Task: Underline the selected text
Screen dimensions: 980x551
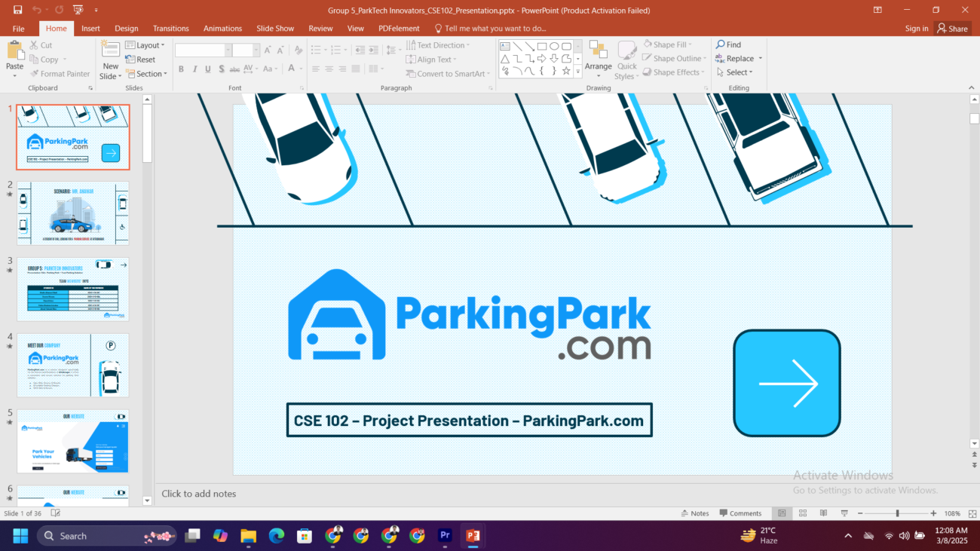Action: point(207,69)
